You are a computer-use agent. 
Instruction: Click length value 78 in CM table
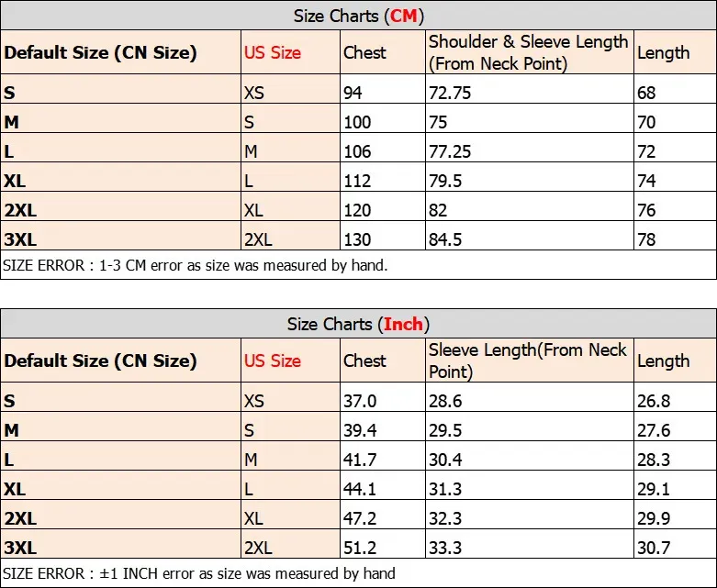(x=646, y=239)
